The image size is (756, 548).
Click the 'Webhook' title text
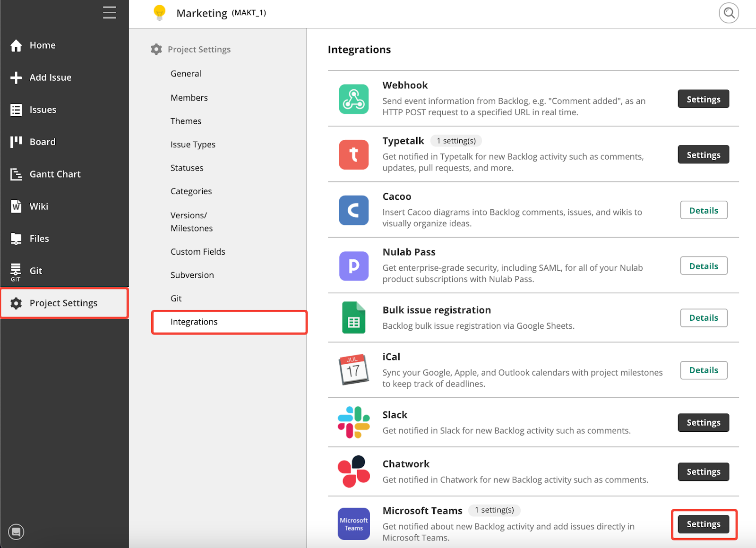[405, 86]
